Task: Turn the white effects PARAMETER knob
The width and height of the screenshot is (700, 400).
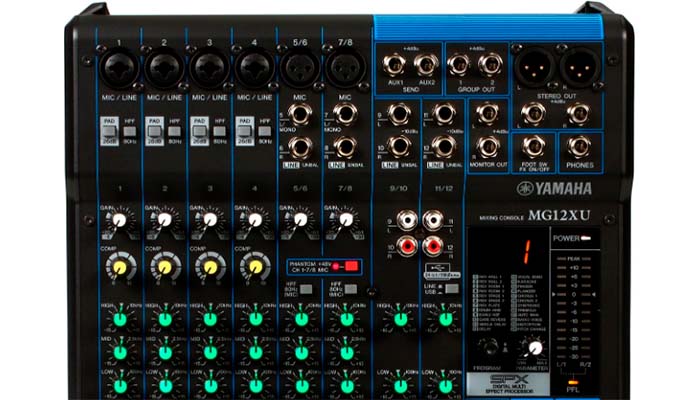Action: (x=535, y=347)
